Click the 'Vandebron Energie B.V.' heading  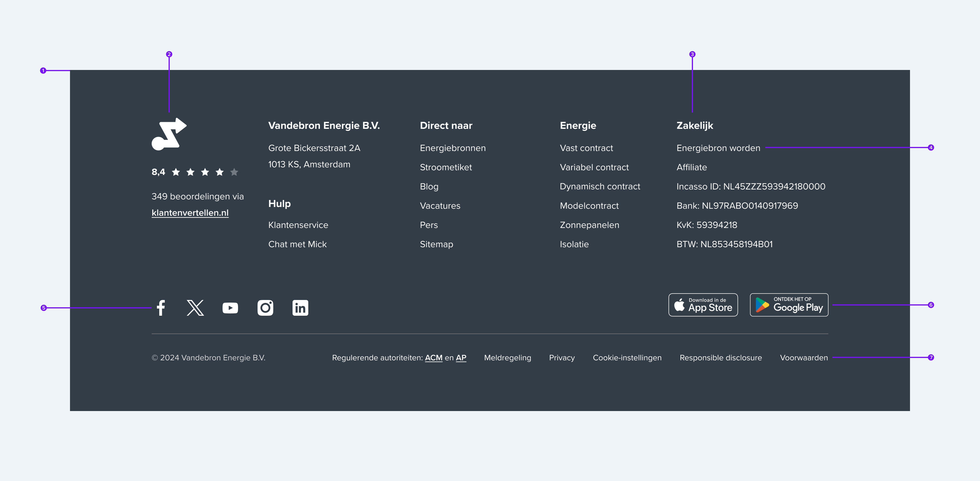click(324, 125)
